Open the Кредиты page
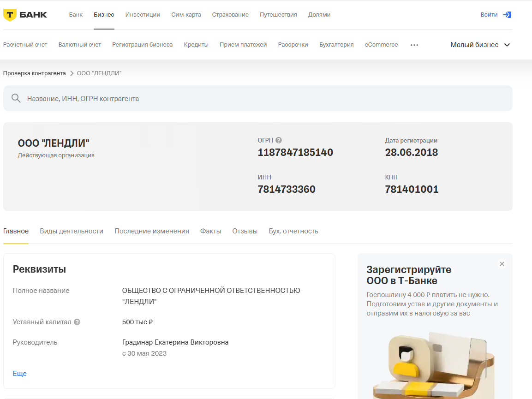 [x=196, y=44]
